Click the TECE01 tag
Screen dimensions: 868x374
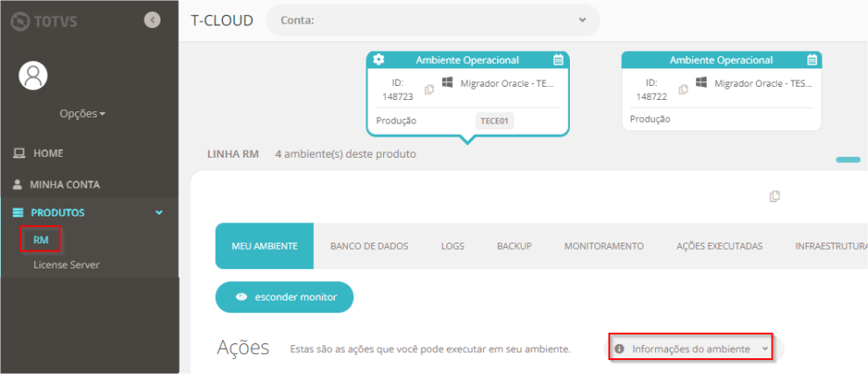pos(494,121)
